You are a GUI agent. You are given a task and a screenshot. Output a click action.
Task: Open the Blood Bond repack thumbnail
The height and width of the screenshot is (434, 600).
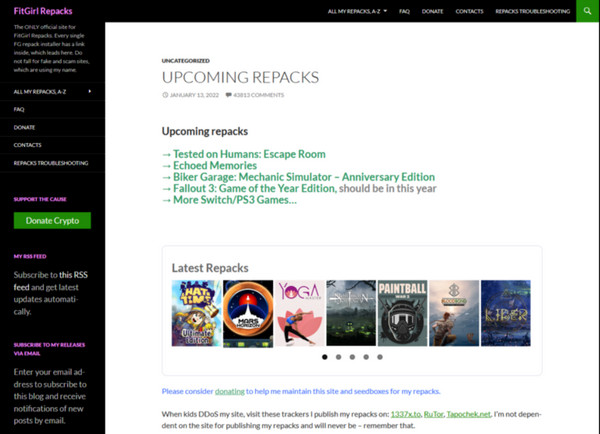454,313
